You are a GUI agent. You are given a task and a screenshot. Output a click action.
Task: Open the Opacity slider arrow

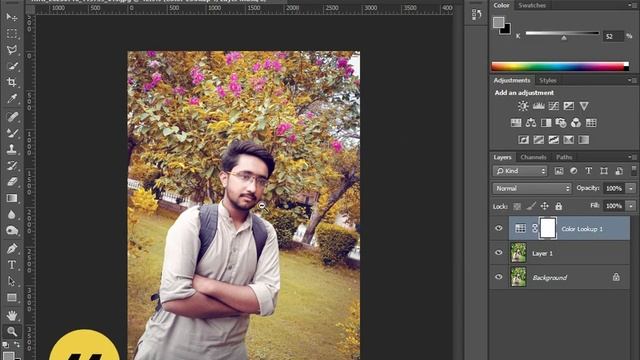[x=631, y=188]
